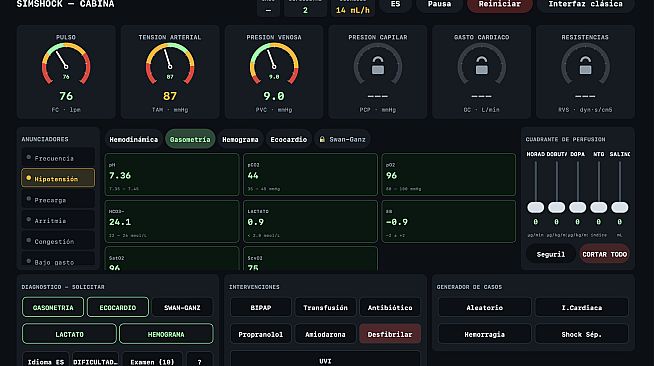Click the EB -0.9 card
The height and width of the screenshot is (366, 654).
[x=449, y=221]
